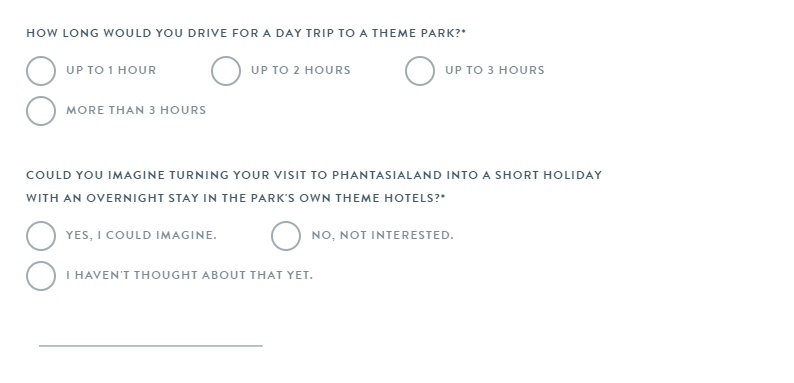Click the asterisk after "theme park?"
Viewport: 794px width, 383px height.
point(464,32)
